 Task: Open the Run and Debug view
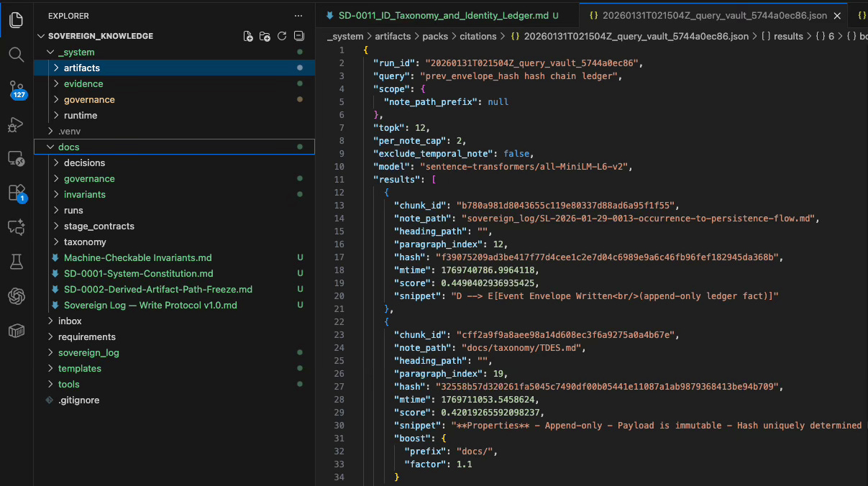click(x=16, y=124)
